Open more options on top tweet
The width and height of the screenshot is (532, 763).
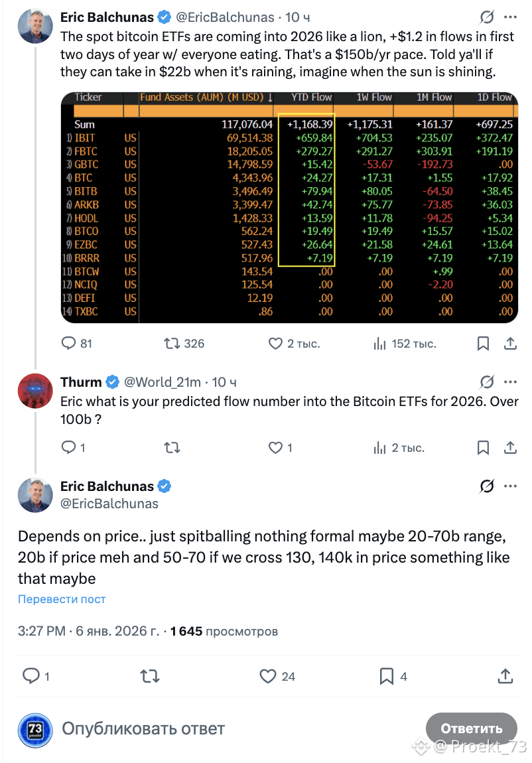510,17
